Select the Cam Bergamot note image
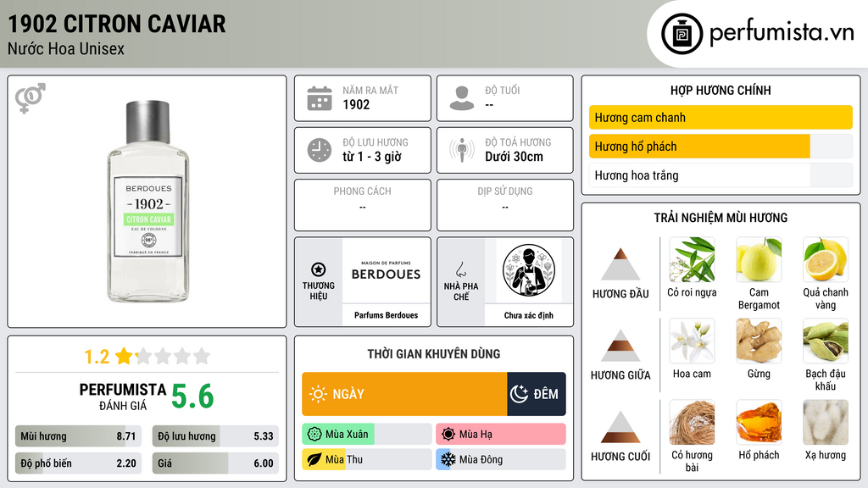868x488 pixels. click(759, 260)
